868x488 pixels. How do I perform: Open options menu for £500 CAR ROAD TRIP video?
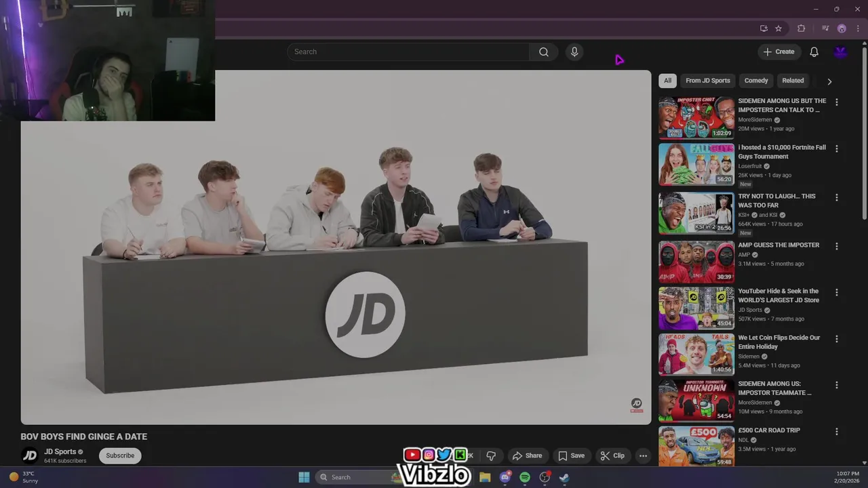coord(836,431)
